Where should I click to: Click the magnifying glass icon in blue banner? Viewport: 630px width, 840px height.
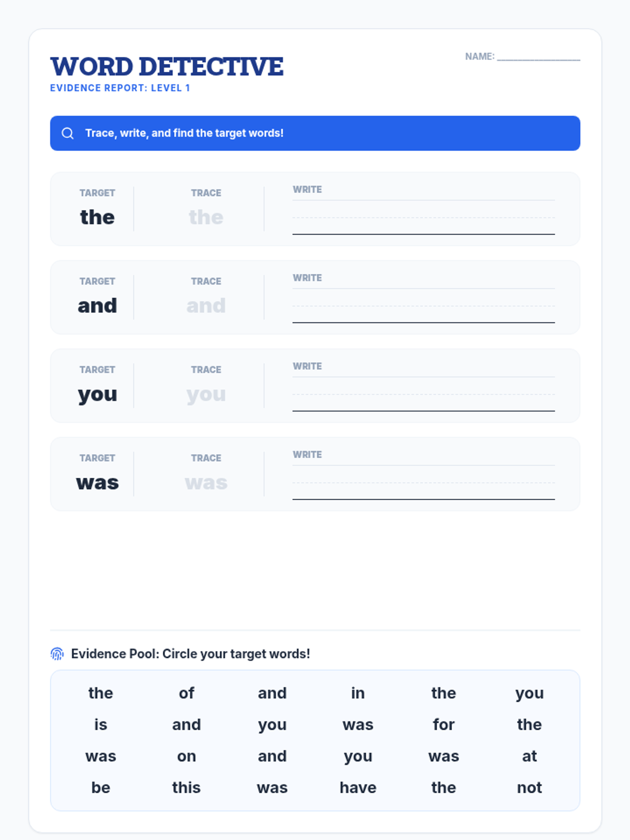pos(68,133)
